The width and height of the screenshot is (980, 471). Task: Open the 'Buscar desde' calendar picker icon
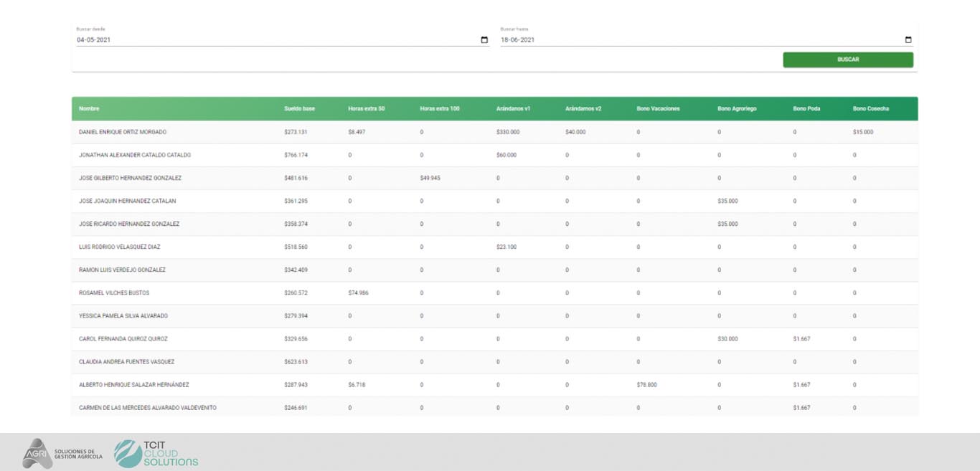484,40
